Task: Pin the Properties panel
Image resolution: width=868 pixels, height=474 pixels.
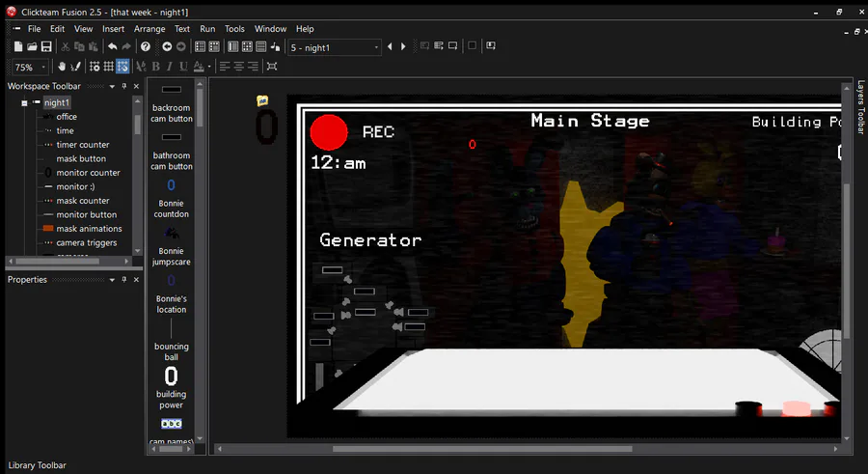Action: click(124, 279)
